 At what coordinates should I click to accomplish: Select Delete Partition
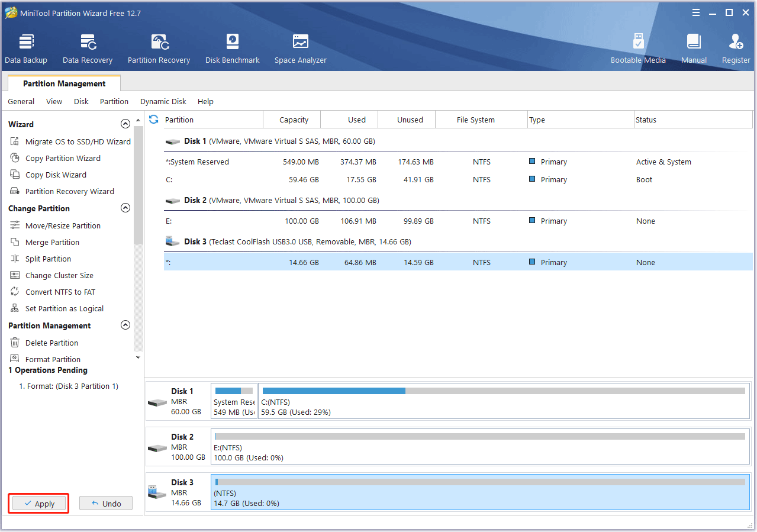coord(44,343)
